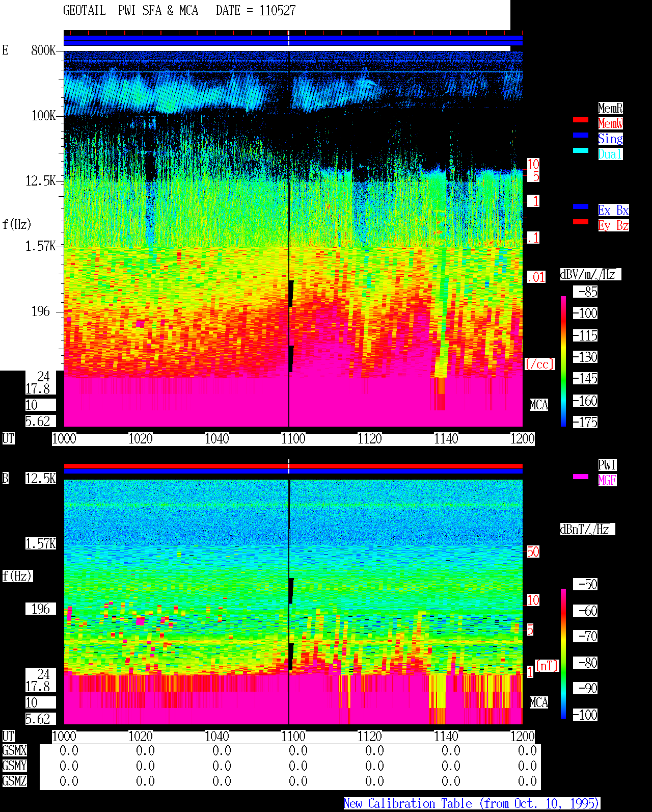This screenshot has width=652, height=812.
Task: Click the red MemW legend swatch
Action: coord(581,120)
